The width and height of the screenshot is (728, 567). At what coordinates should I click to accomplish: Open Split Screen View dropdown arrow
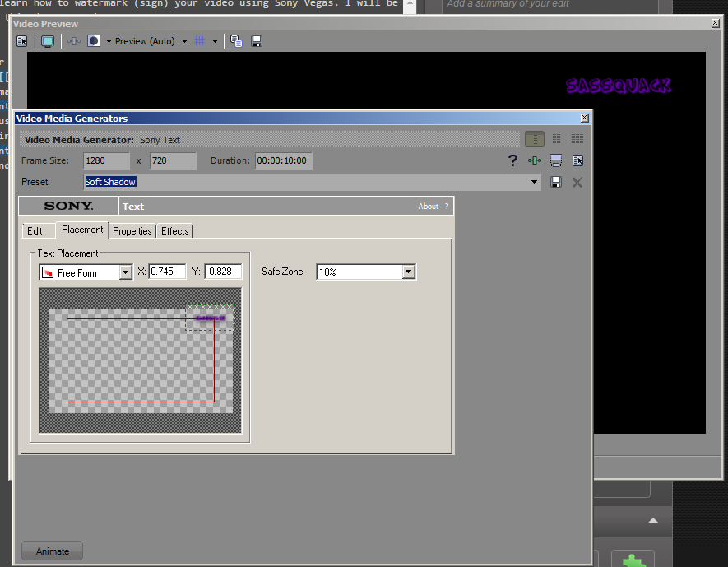tap(109, 41)
